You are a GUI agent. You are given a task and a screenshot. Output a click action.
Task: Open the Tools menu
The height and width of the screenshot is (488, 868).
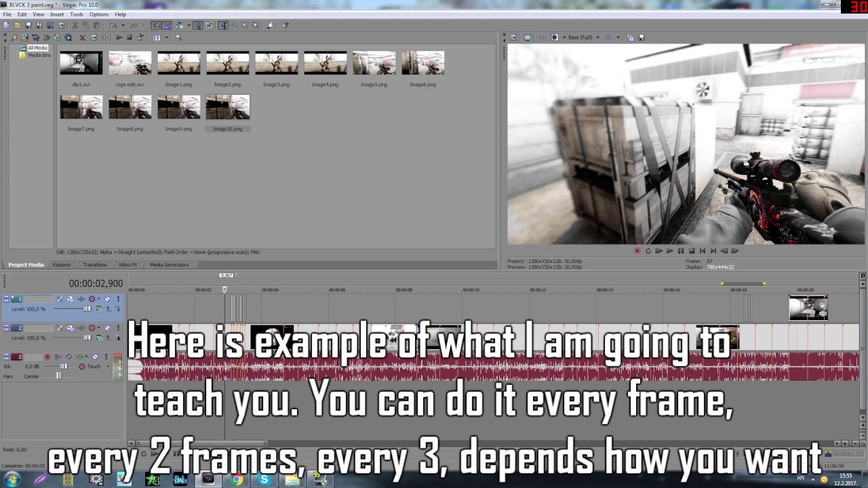(77, 14)
